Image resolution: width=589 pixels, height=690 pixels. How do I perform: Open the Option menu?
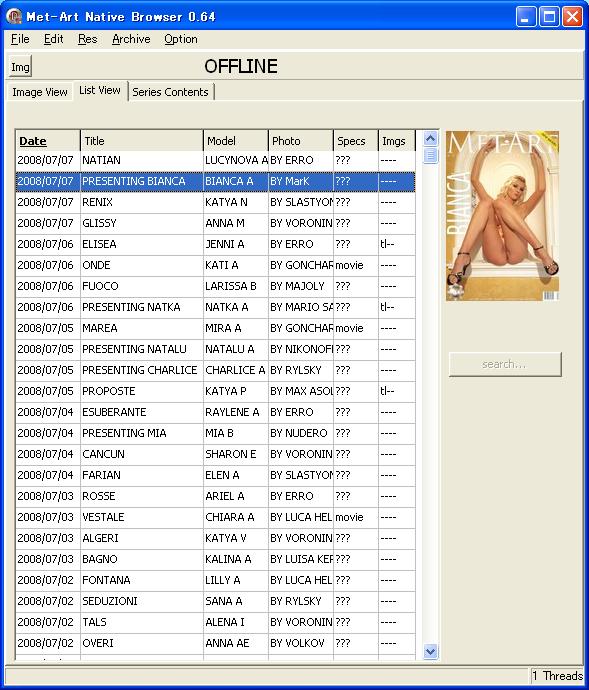[x=181, y=39]
